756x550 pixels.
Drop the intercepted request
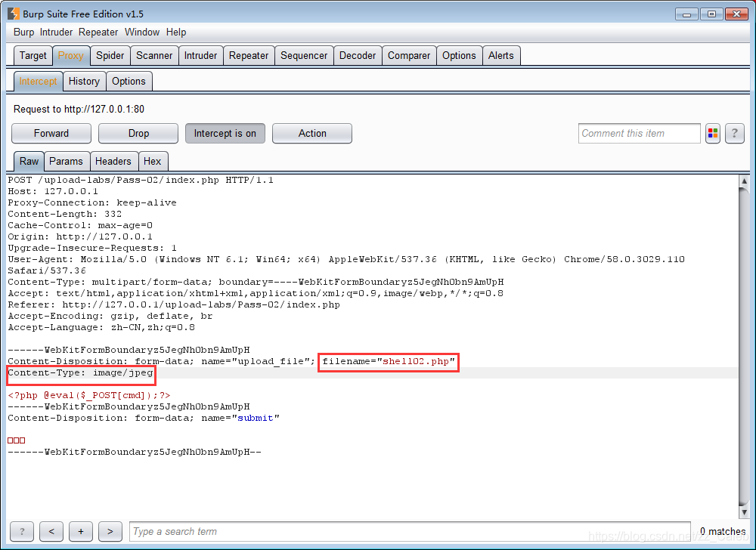(138, 134)
